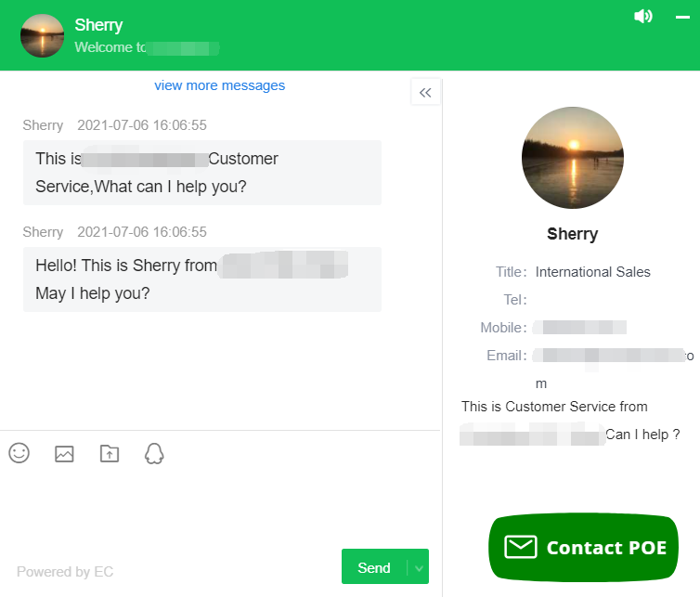Collapse the agent info side panel

pyautogui.click(x=425, y=92)
